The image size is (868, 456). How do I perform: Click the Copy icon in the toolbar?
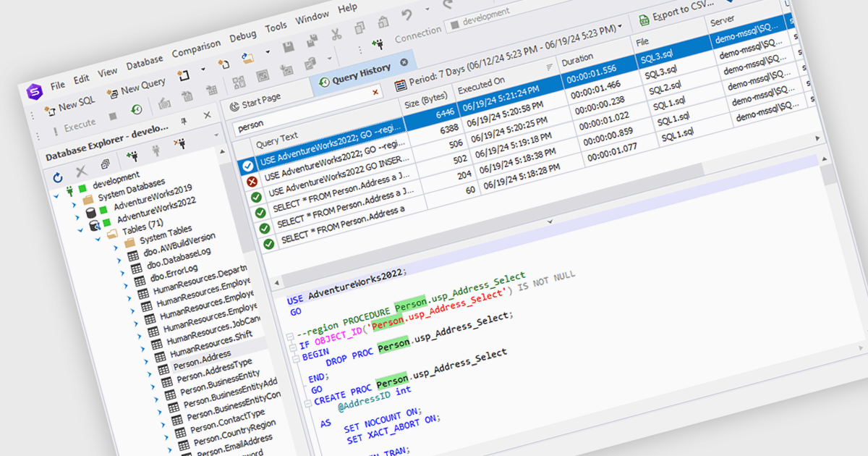pyautogui.click(x=359, y=29)
